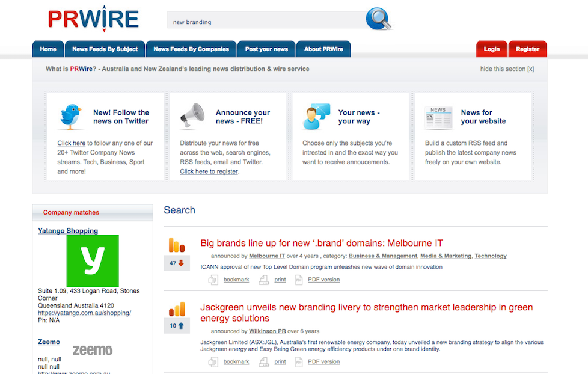
Task: Open Business & Management category link
Action: point(383,256)
